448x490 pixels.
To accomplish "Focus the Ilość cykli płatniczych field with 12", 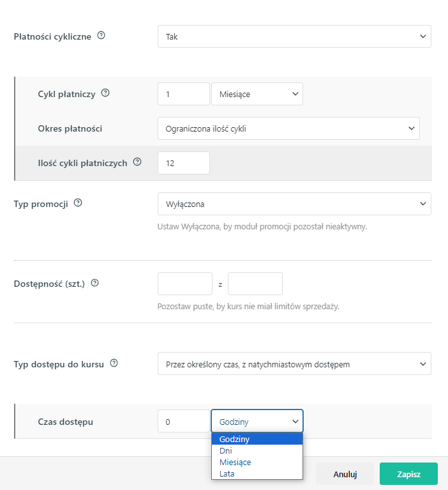I will coord(184,163).
